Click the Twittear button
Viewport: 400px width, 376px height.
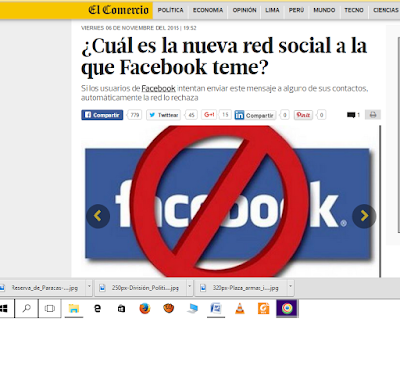(163, 115)
